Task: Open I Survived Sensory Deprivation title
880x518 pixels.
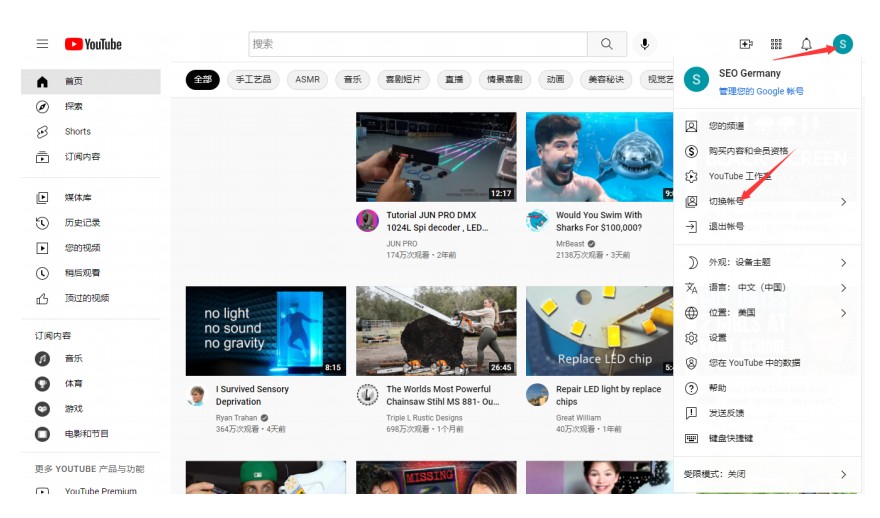Action: point(252,395)
